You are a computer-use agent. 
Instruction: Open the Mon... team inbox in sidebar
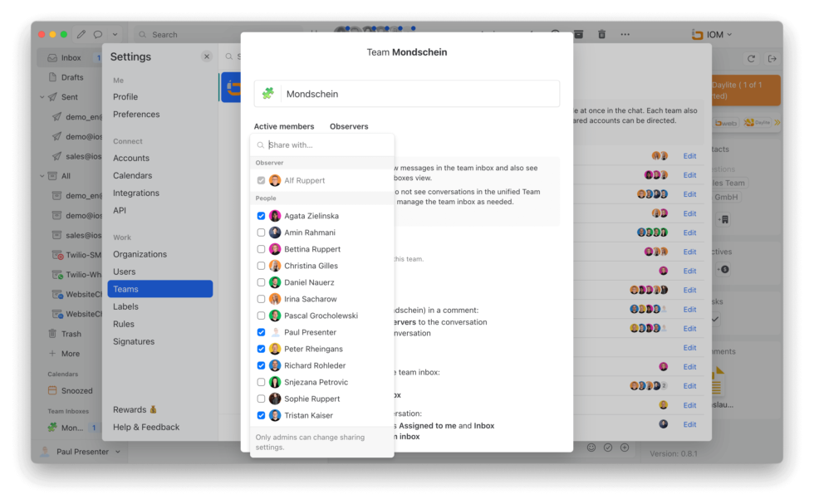(x=71, y=428)
